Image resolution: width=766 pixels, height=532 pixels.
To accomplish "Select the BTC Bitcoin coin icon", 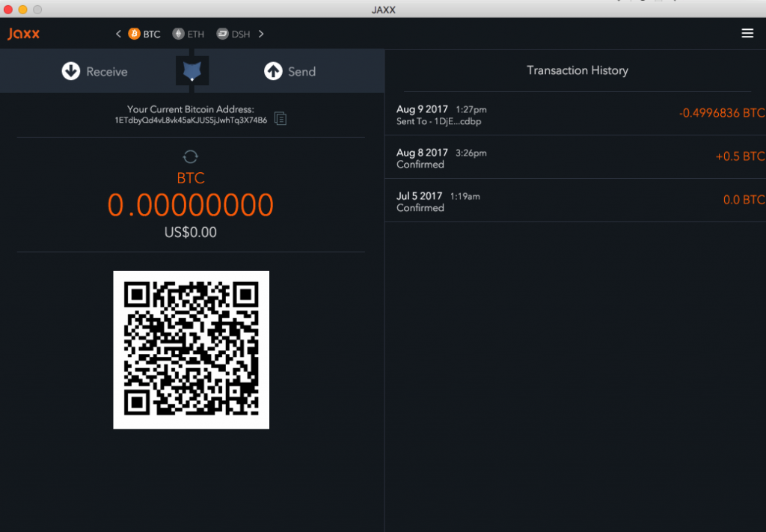I will (134, 34).
